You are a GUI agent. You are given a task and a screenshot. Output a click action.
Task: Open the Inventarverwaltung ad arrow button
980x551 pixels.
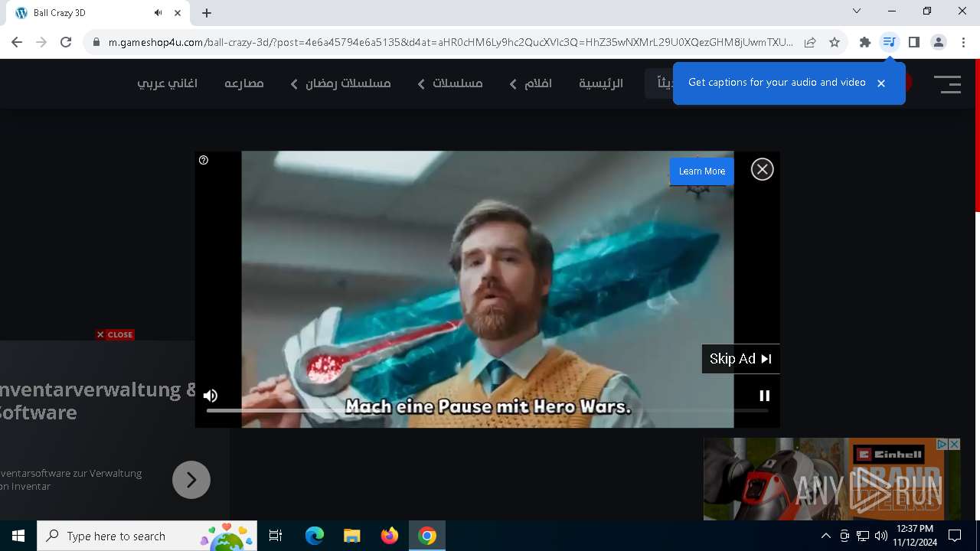coord(191,480)
